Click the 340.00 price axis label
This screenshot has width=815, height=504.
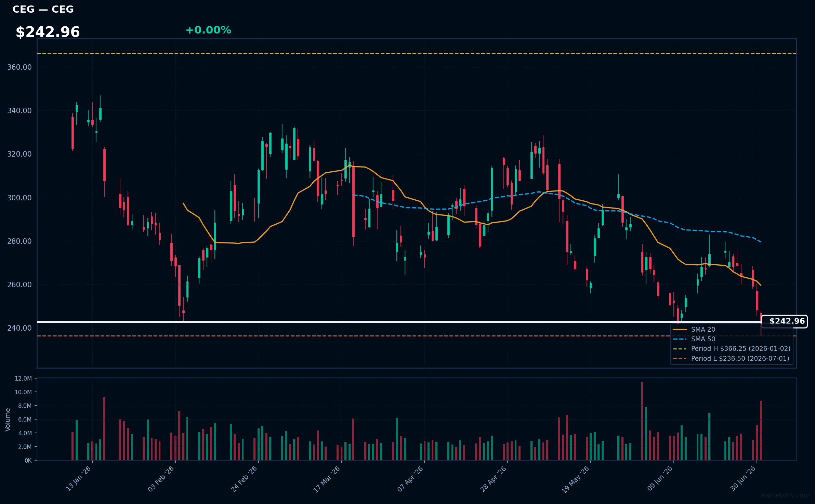tap(19, 111)
